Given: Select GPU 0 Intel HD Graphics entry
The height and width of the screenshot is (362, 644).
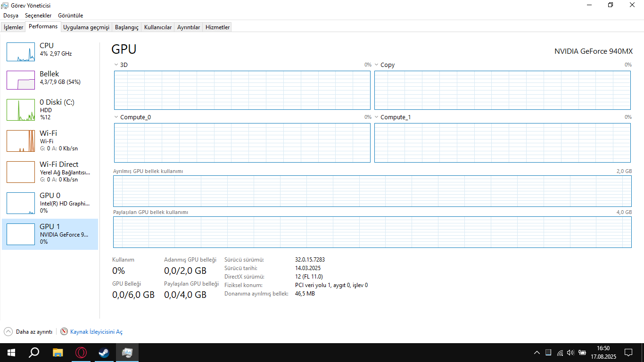Looking at the screenshot, I should point(50,203).
